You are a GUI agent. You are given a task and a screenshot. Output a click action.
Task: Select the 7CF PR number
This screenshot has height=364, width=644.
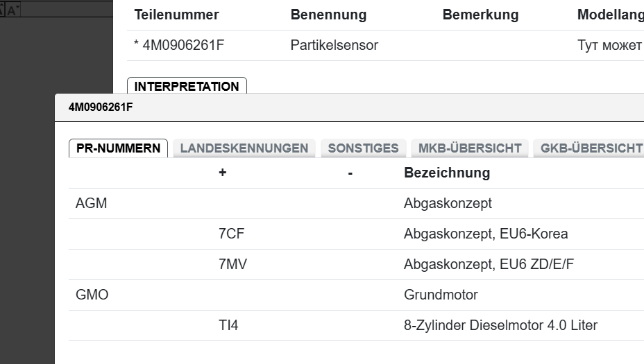tap(231, 234)
